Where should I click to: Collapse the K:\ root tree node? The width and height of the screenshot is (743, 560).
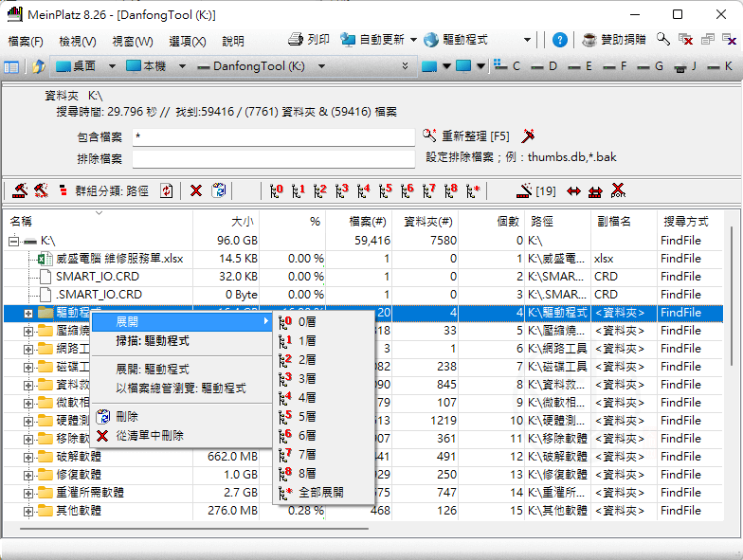coord(13,241)
